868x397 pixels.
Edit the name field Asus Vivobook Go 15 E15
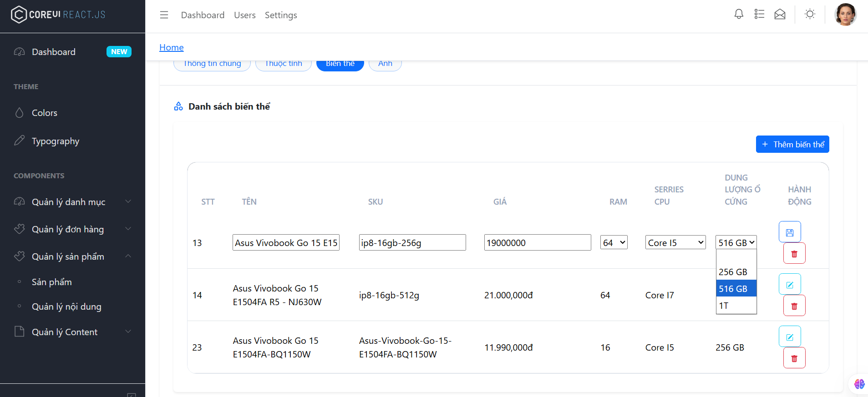tap(286, 242)
